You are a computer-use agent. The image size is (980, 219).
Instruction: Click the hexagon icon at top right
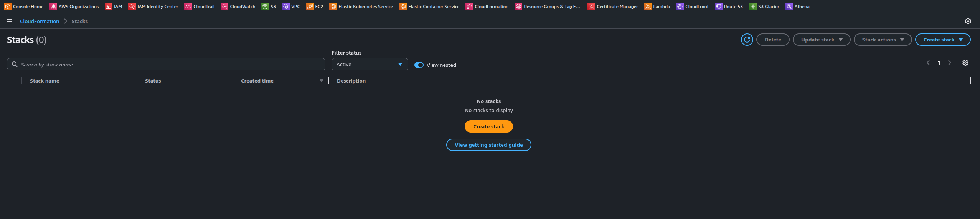[968, 21]
